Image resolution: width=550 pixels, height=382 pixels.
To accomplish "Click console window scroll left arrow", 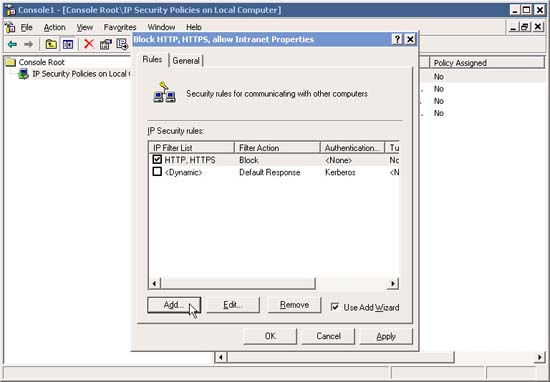I will 221,357.
